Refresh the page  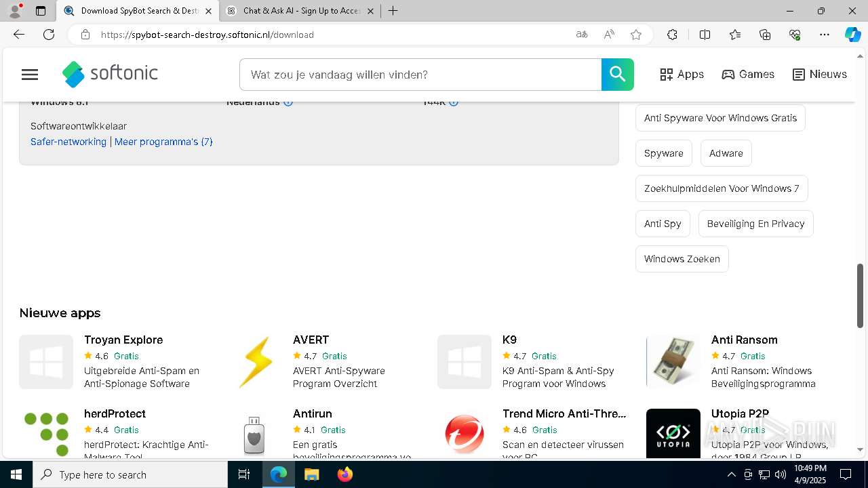coord(49,35)
